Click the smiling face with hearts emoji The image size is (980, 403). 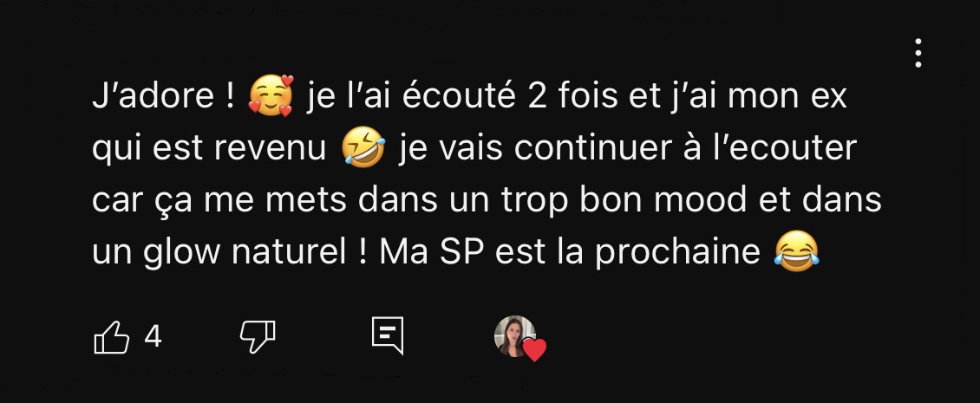[271, 95]
